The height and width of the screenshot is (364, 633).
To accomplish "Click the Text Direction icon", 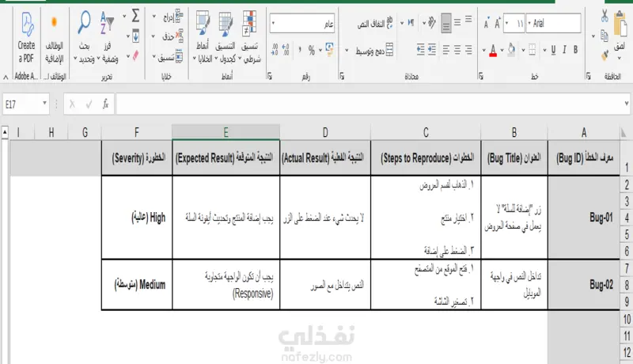I will point(411,23).
